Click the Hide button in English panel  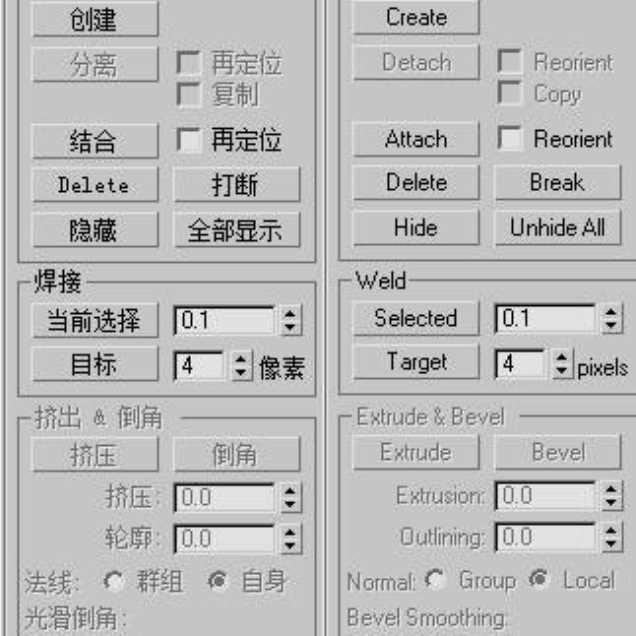(416, 227)
